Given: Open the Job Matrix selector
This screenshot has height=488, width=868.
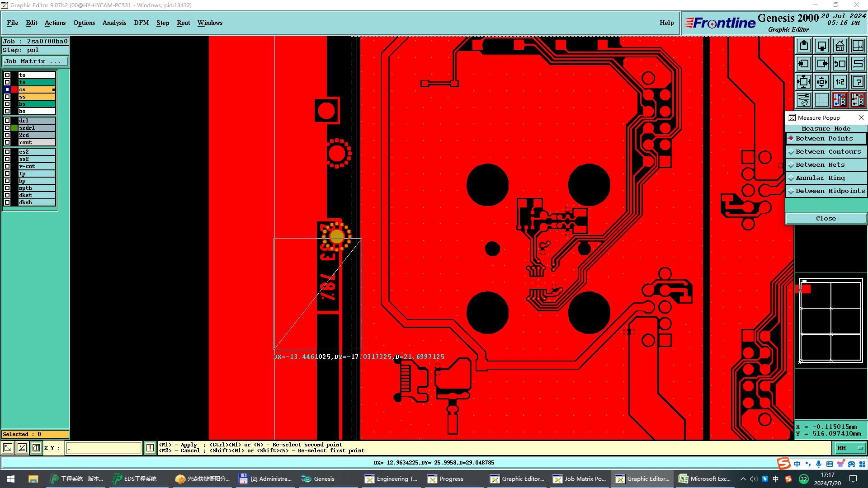Looking at the screenshot, I should pos(34,61).
